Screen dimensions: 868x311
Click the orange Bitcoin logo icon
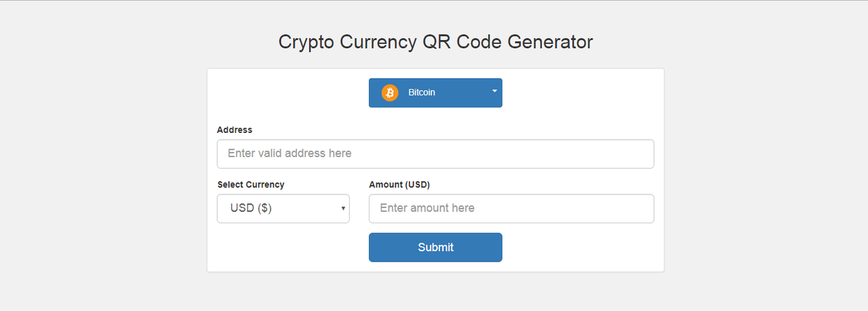pos(390,93)
